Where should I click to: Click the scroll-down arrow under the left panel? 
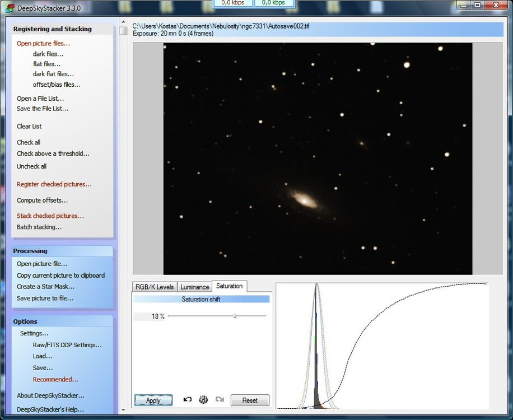click(x=123, y=410)
